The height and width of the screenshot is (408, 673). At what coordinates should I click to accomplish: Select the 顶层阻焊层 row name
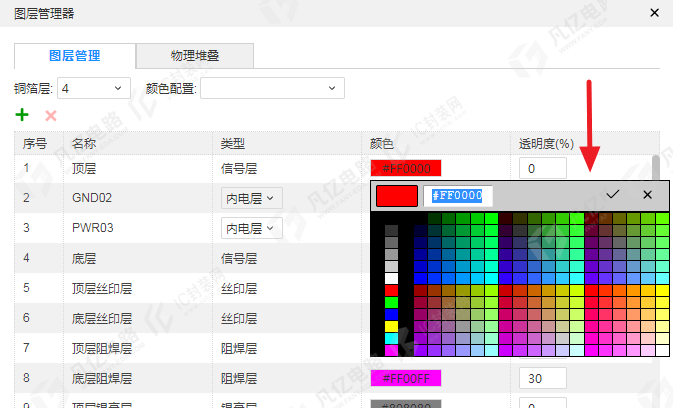click(x=102, y=349)
